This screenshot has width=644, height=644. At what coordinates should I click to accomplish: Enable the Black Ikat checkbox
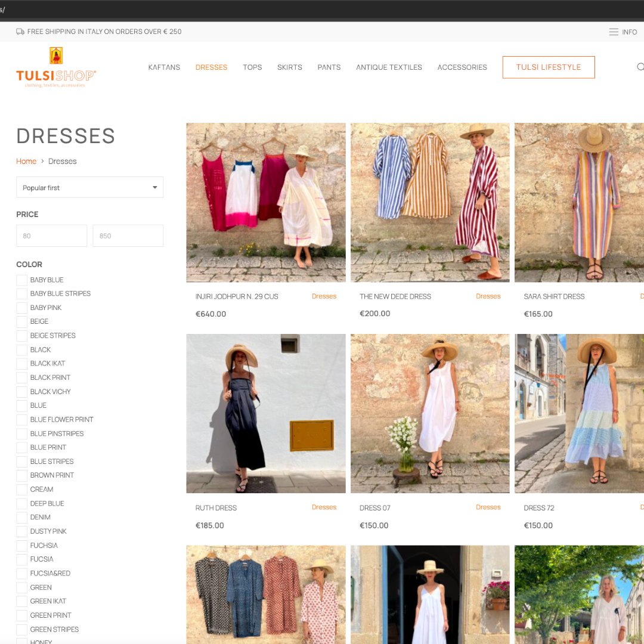point(22,364)
